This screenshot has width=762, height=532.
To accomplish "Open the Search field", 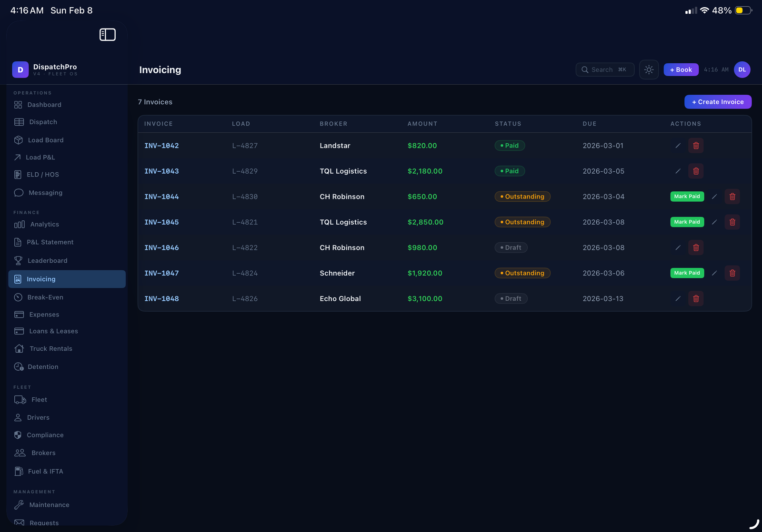I will click(x=604, y=70).
